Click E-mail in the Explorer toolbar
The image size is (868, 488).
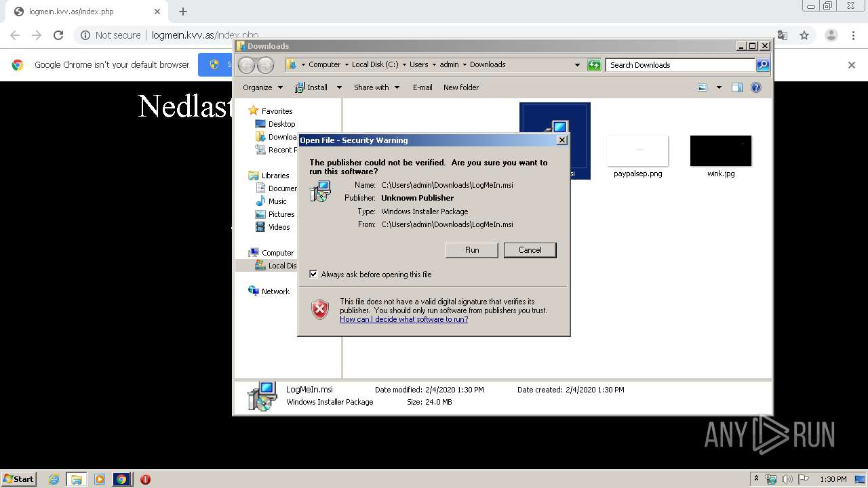pos(422,87)
